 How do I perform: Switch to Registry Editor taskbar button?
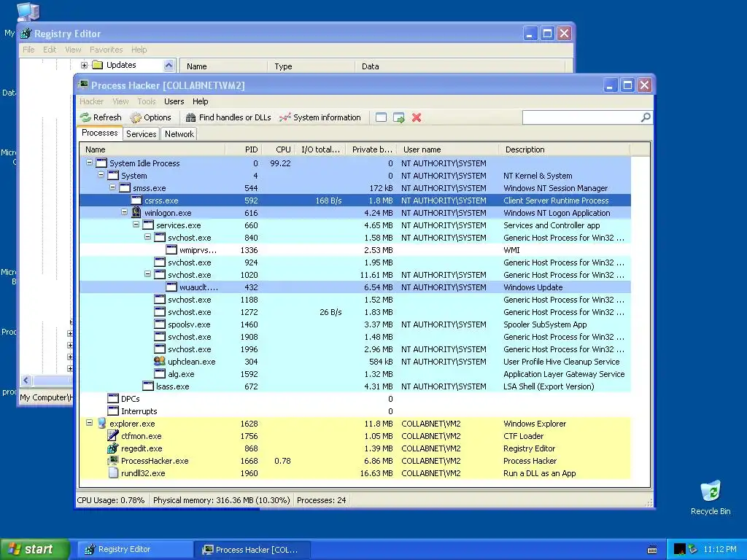click(x=134, y=550)
